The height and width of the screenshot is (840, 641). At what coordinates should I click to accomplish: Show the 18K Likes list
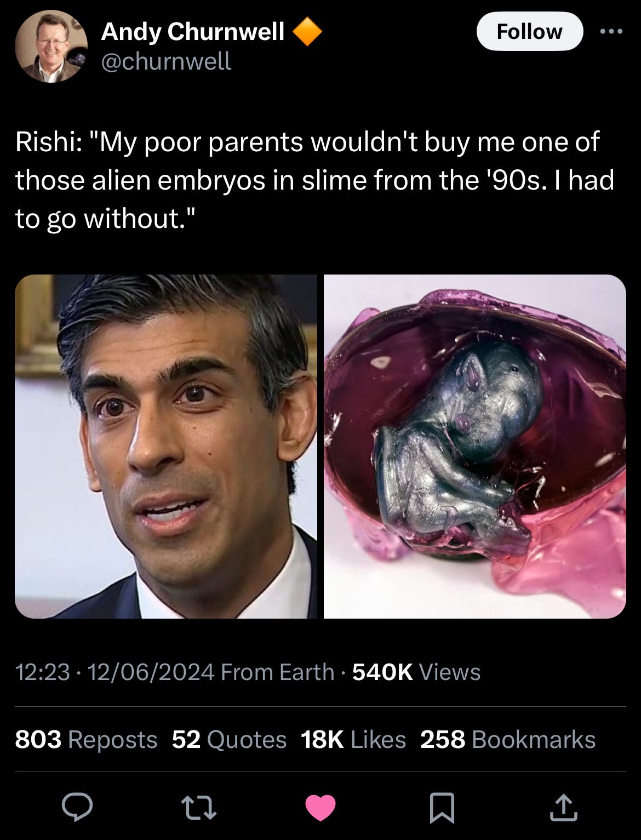pyautogui.click(x=353, y=739)
